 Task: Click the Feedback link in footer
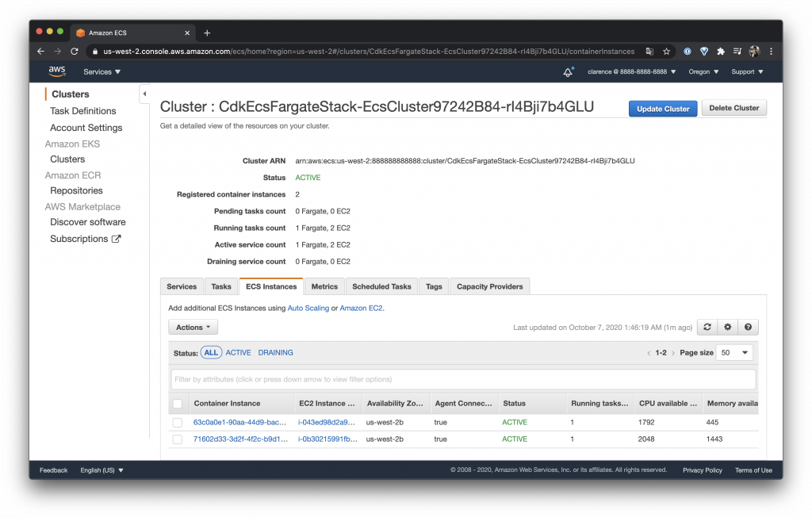(x=53, y=470)
